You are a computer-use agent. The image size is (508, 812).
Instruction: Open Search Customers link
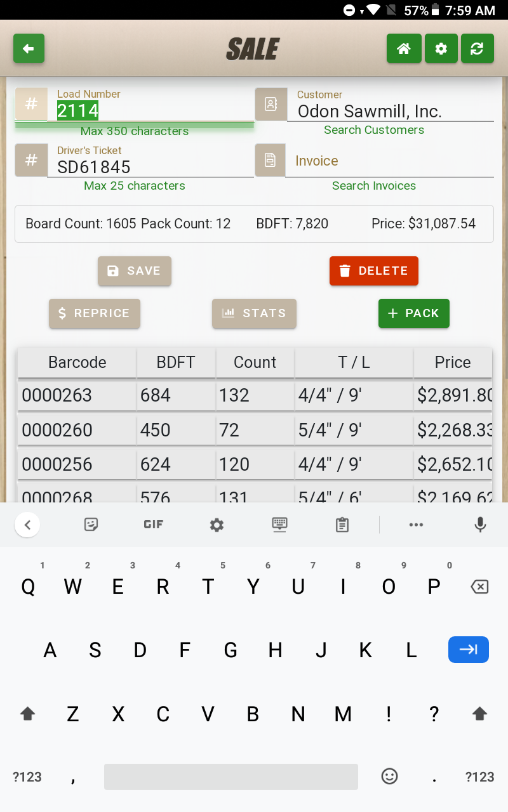(x=374, y=129)
